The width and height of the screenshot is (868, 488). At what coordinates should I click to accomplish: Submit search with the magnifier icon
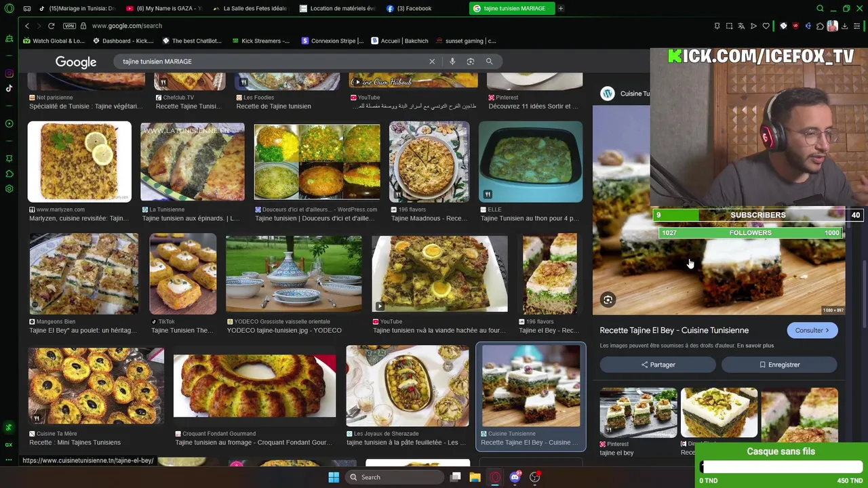coord(489,61)
